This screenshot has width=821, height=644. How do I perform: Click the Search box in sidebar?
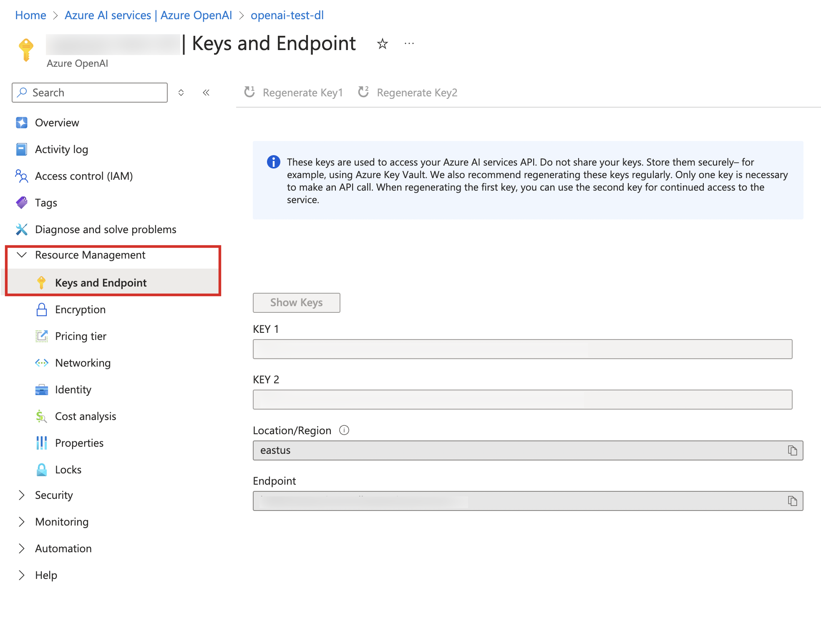pyautogui.click(x=90, y=93)
